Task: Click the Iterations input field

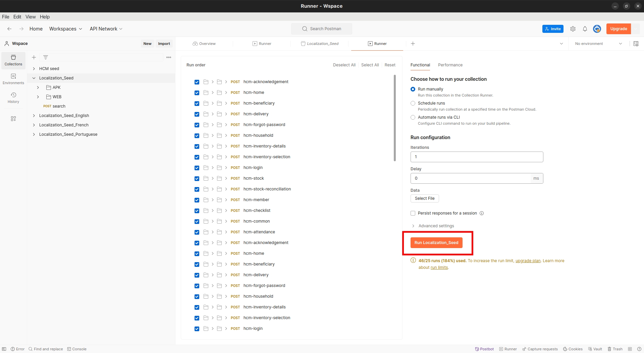Action: tap(476, 157)
